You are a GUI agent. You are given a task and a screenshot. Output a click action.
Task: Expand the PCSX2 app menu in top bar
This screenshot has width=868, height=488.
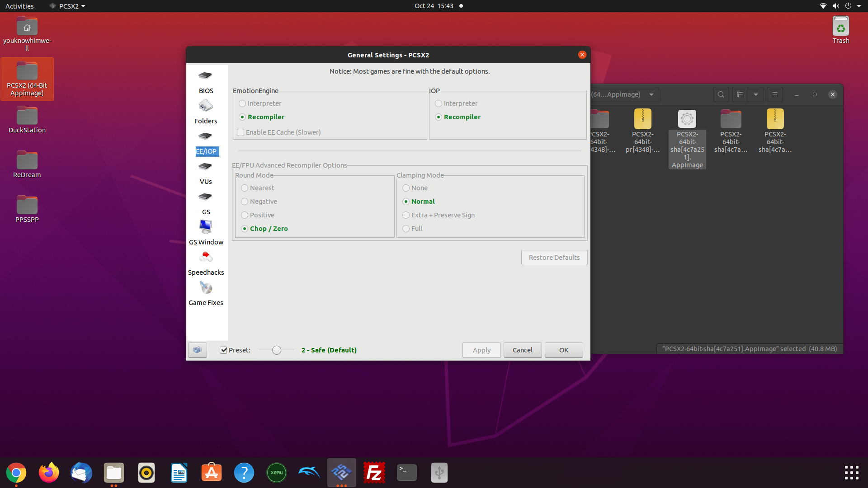(x=68, y=6)
